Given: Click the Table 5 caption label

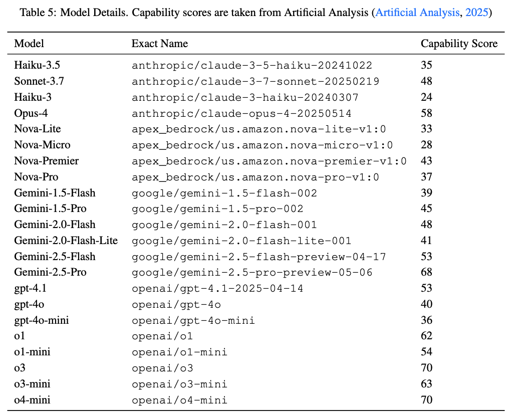Looking at the screenshot, I should pos(38,13).
